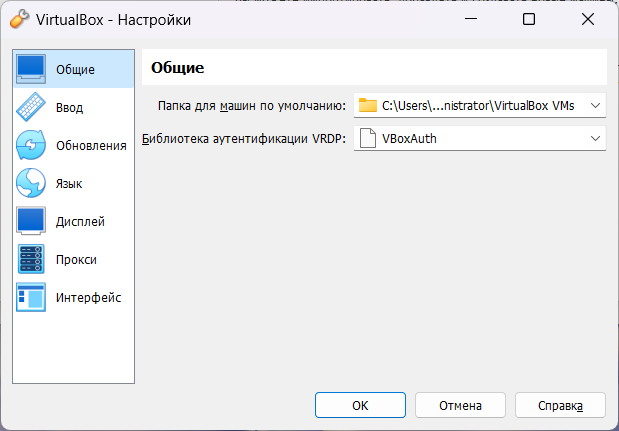The image size is (619, 431).
Task: Click the Библиотека аутентификации VRDP label
Action: [244, 139]
